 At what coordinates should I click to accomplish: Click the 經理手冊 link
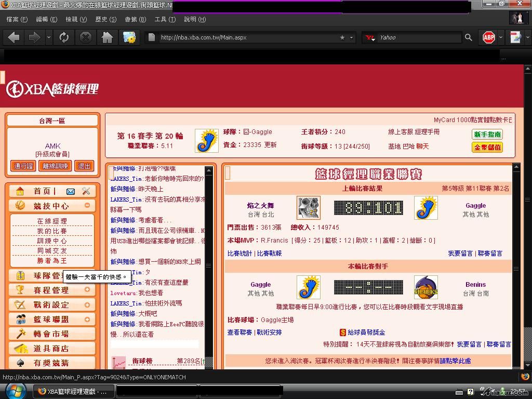click(427, 131)
